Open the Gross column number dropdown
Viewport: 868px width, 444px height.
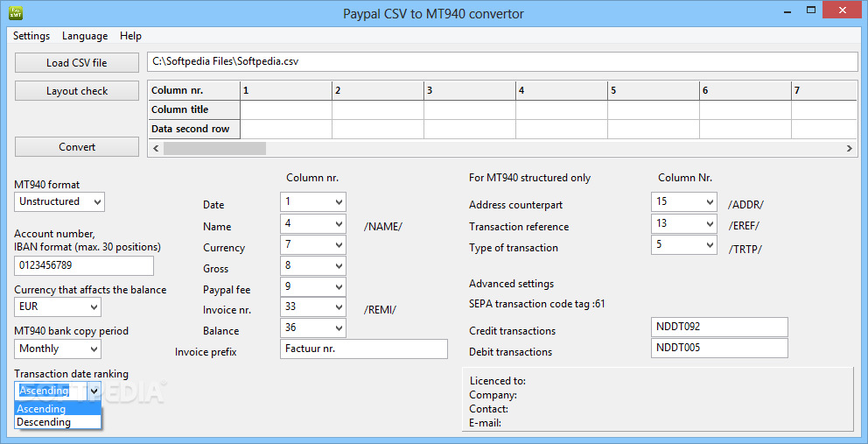[x=313, y=265]
